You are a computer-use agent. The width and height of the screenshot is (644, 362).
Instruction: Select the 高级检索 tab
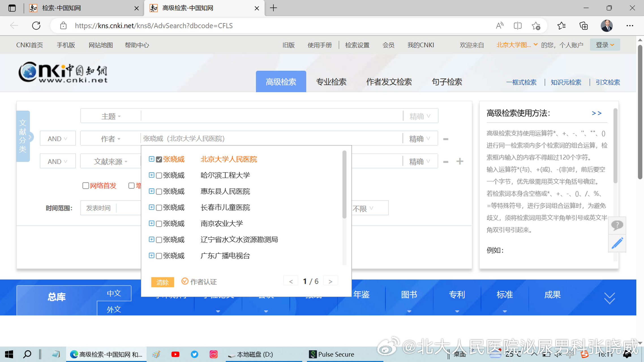click(x=281, y=82)
